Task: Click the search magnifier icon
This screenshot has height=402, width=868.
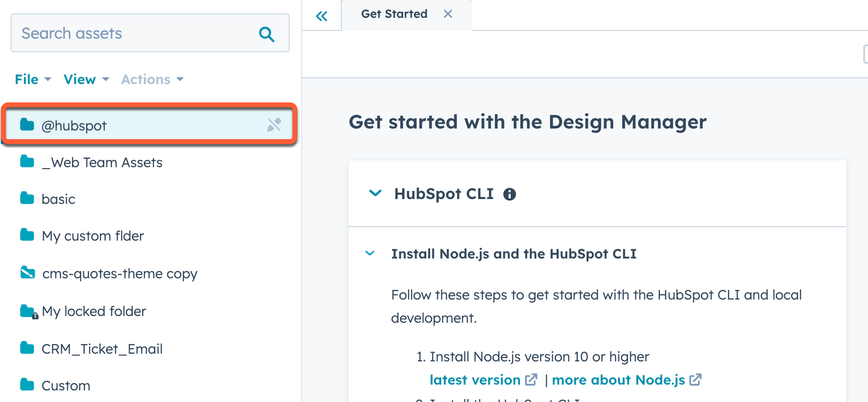Action: (x=266, y=34)
